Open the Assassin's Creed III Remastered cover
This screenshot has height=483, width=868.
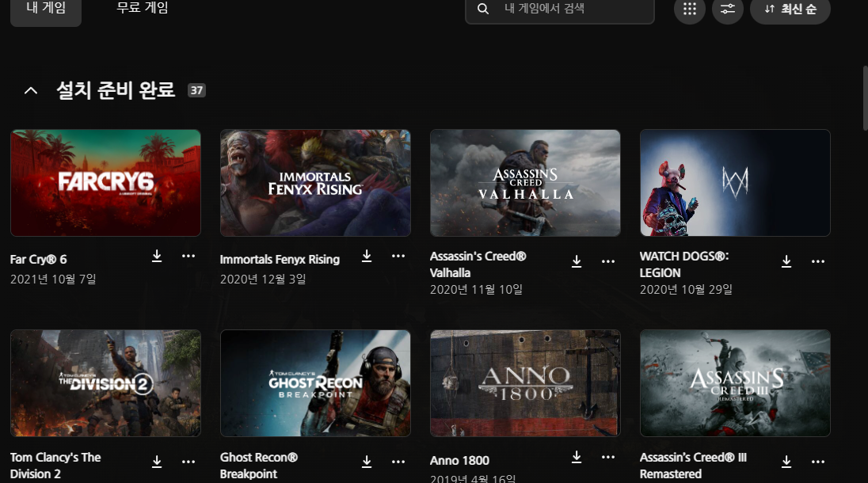735,383
